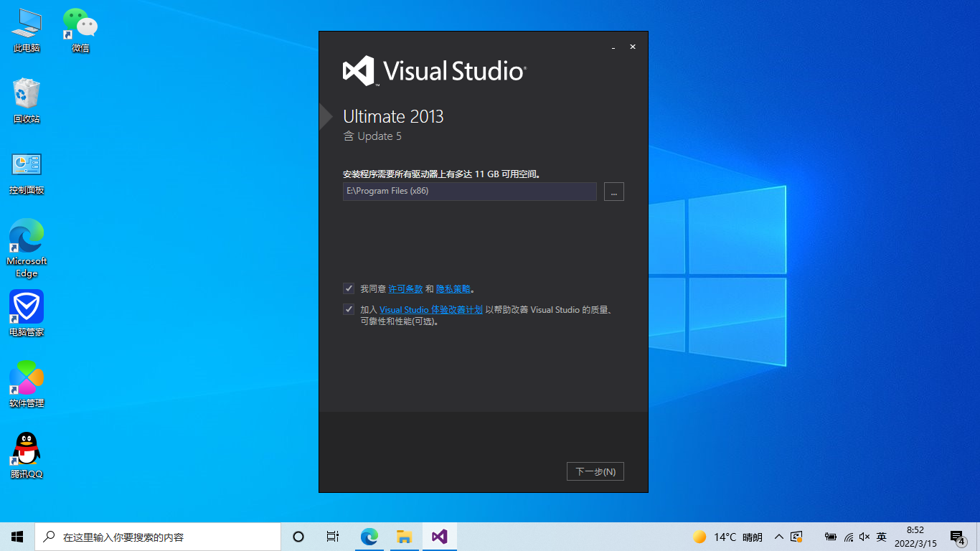Launch the 腾讯QQ desktop shortcut

point(27,456)
